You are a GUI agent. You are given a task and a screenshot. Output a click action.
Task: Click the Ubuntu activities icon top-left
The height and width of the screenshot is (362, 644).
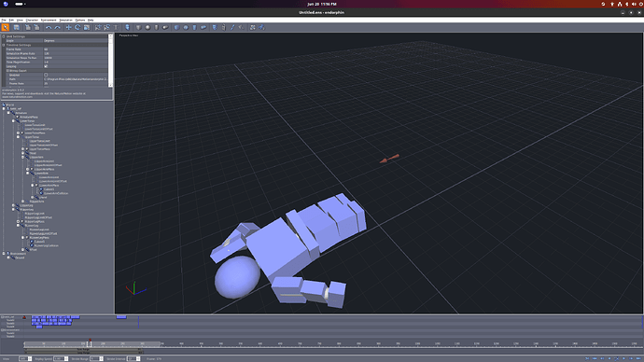click(x=6, y=4)
